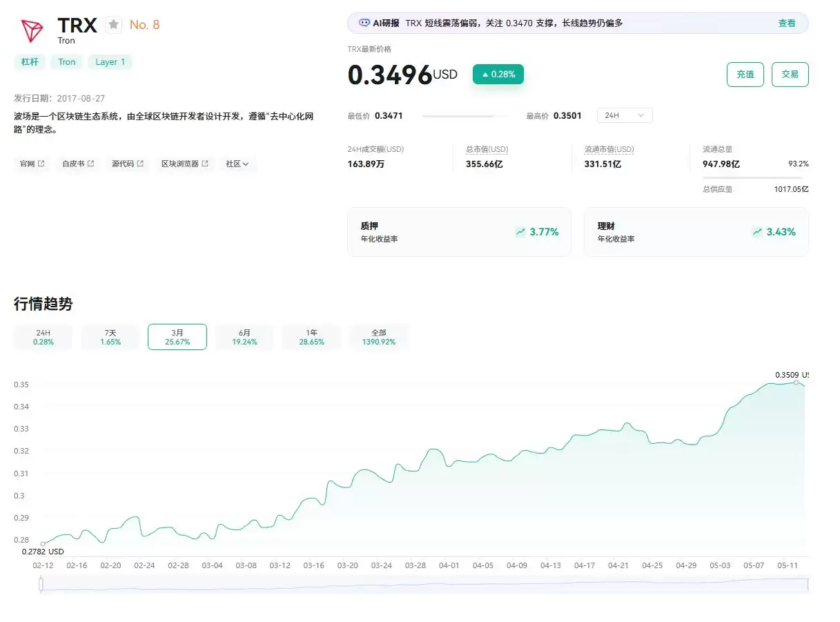840x622 pixels.
Task: Click the 0.2782 USD start marker on chart
Action: (x=43, y=544)
